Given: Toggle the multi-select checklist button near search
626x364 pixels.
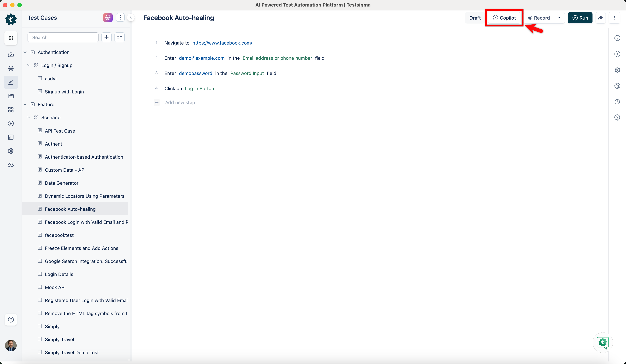Looking at the screenshot, I should pos(120,37).
